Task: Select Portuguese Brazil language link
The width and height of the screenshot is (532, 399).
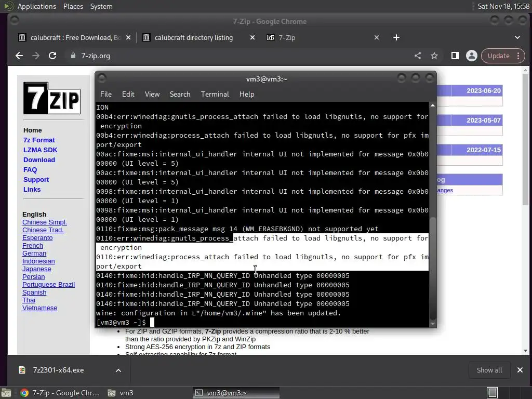Action: click(48, 284)
